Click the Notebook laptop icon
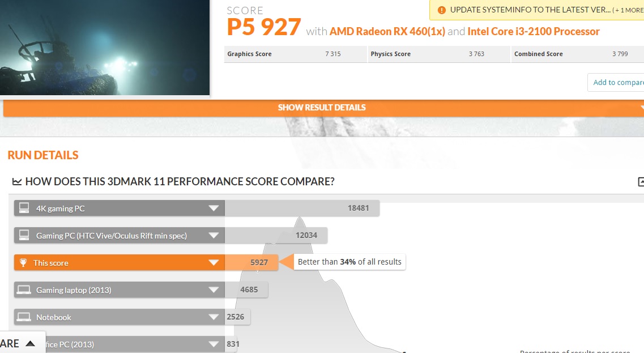Viewport: 644px width, 353px height. tap(24, 317)
